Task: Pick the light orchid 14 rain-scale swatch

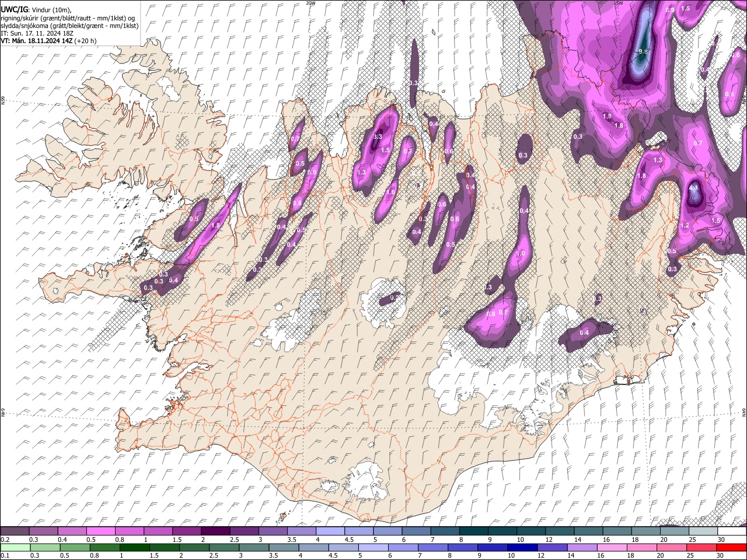Action: point(582,547)
